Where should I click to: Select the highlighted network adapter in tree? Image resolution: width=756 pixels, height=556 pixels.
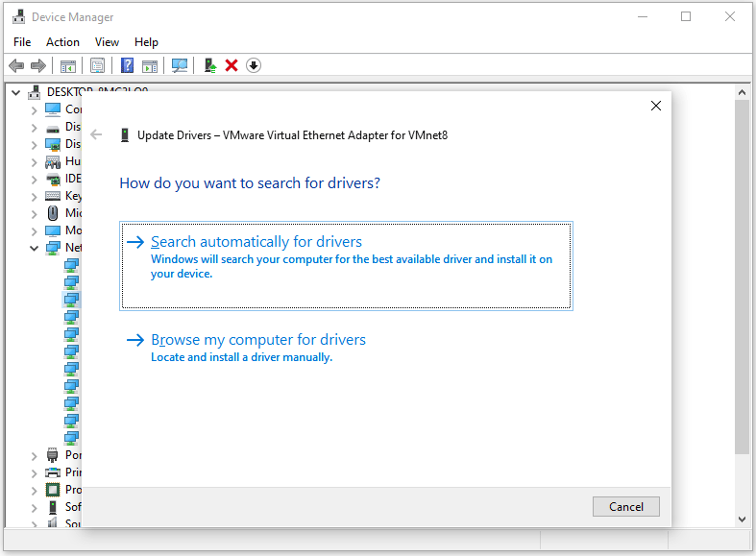click(72, 300)
